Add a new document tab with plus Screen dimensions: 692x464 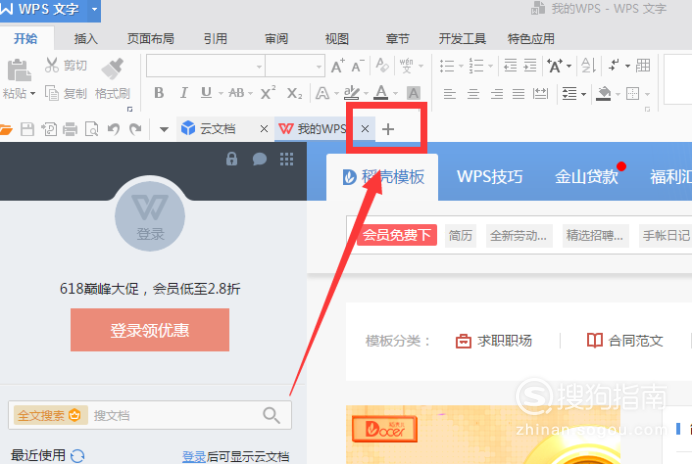(x=388, y=129)
